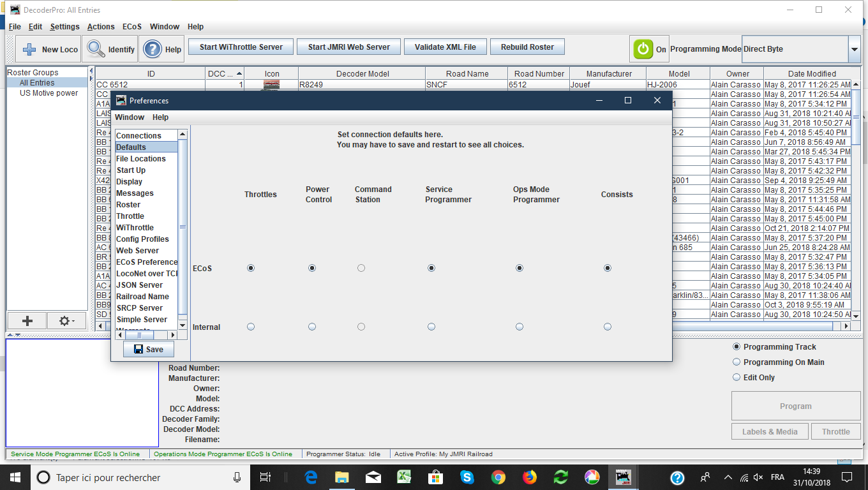Select ECoS for Power Control
The image size is (868, 490).
[x=312, y=268]
